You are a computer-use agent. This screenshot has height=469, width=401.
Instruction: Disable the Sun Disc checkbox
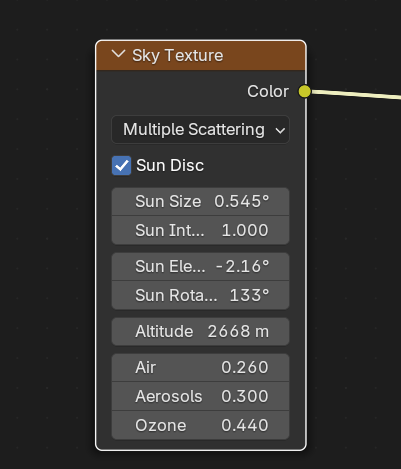click(121, 165)
